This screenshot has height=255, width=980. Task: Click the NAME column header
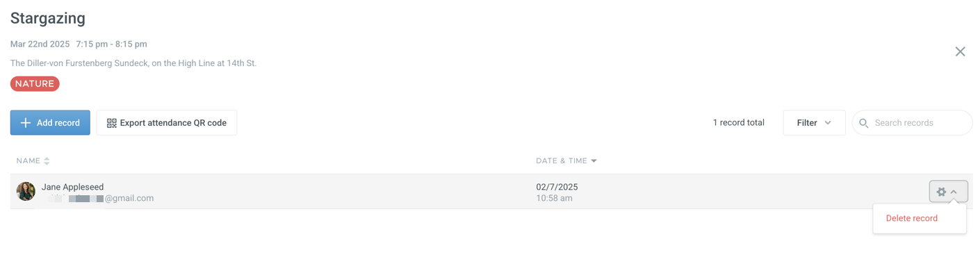coord(28,161)
